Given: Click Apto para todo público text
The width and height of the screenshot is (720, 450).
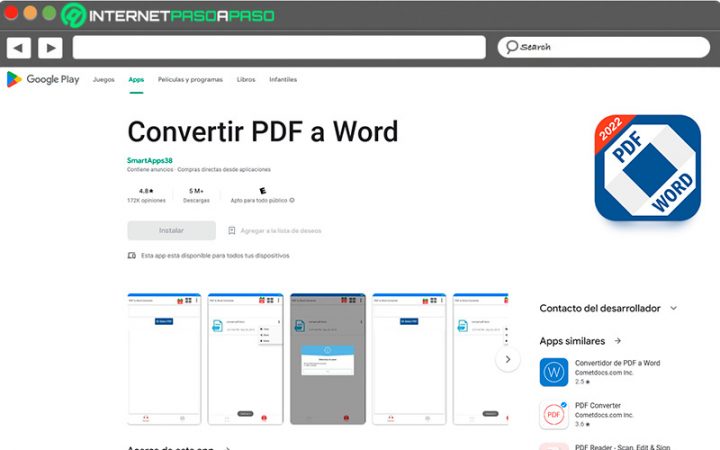Looking at the screenshot, I should (x=259, y=200).
